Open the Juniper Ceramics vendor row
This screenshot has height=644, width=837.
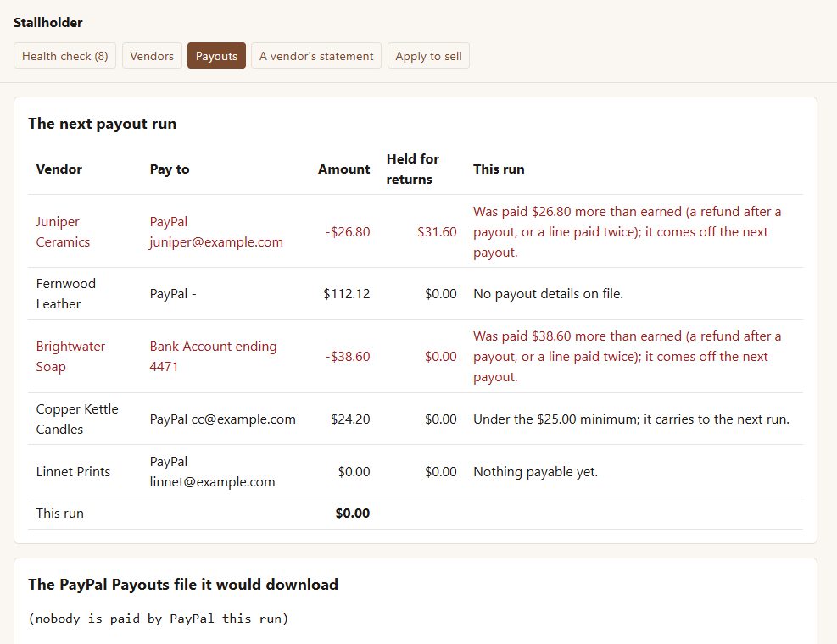[x=415, y=231]
